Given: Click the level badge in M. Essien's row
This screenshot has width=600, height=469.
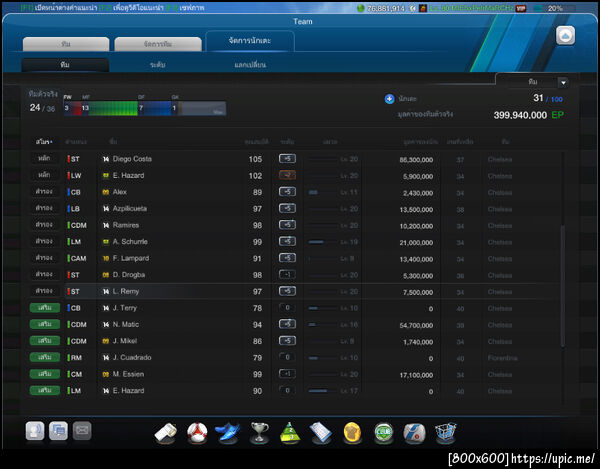Looking at the screenshot, I should coord(287,374).
